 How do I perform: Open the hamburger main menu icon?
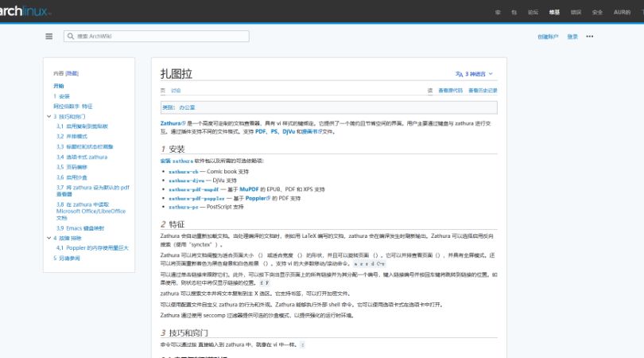coord(49,37)
